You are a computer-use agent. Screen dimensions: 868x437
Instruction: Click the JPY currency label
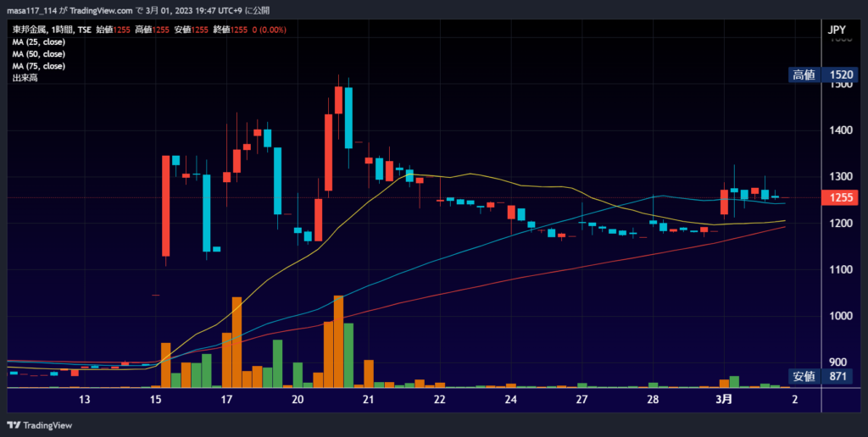[x=837, y=30]
